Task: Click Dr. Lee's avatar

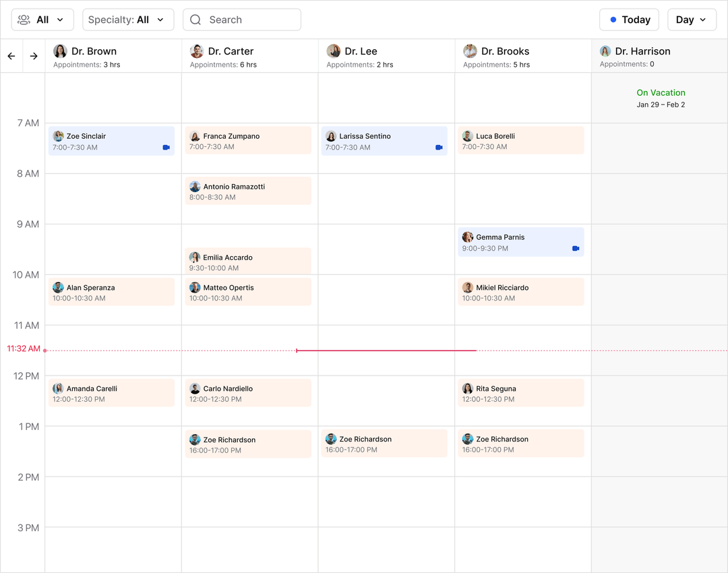Action: click(334, 51)
